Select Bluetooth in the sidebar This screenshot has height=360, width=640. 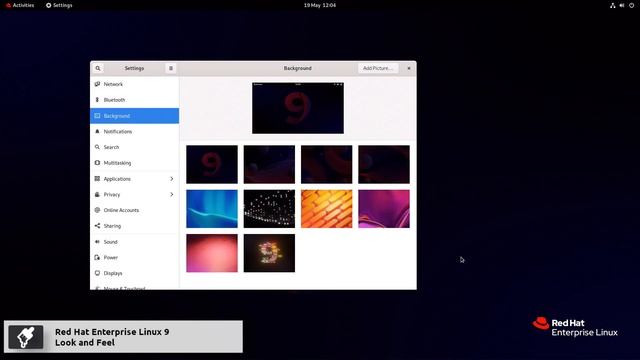(x=134, y=100)
